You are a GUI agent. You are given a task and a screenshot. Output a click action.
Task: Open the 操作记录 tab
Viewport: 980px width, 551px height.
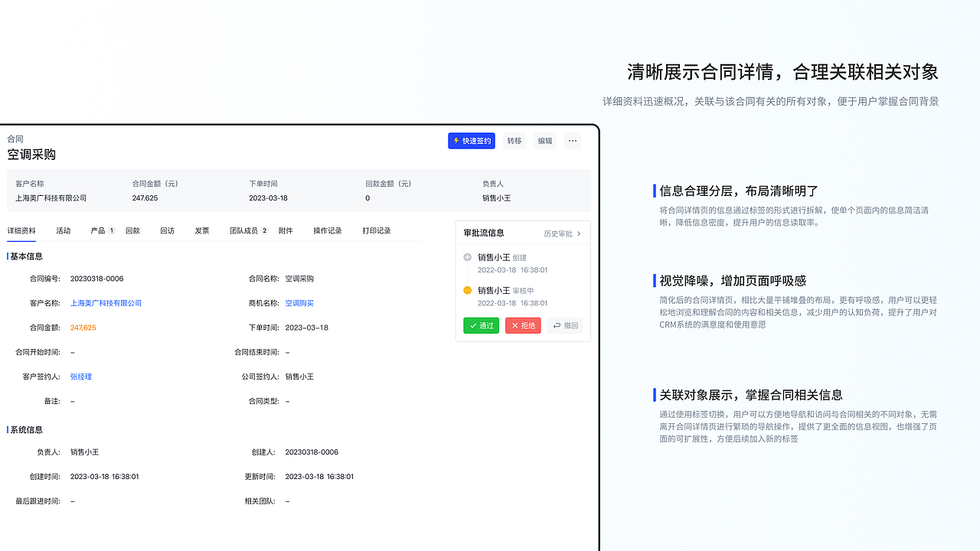tap(328, 230)
